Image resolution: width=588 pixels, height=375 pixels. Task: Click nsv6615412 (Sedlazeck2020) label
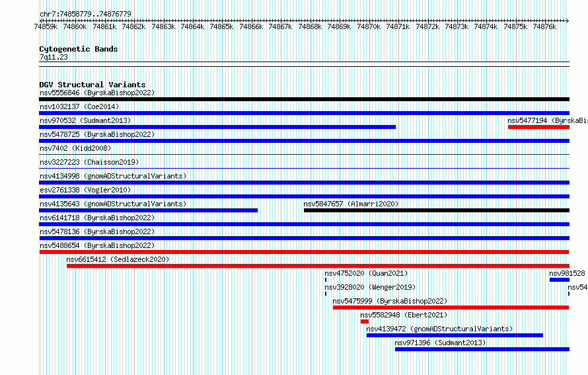click(x=118, y=259)
